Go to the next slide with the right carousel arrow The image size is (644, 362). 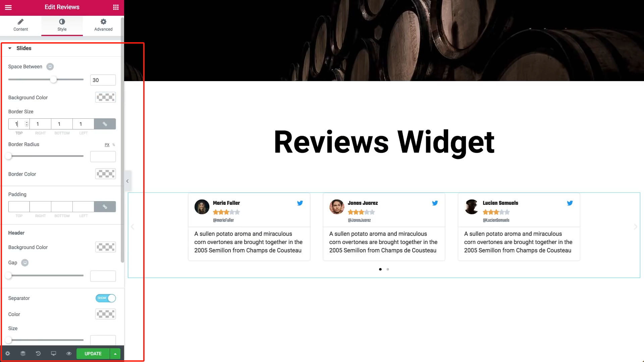[x=635, y=227]
